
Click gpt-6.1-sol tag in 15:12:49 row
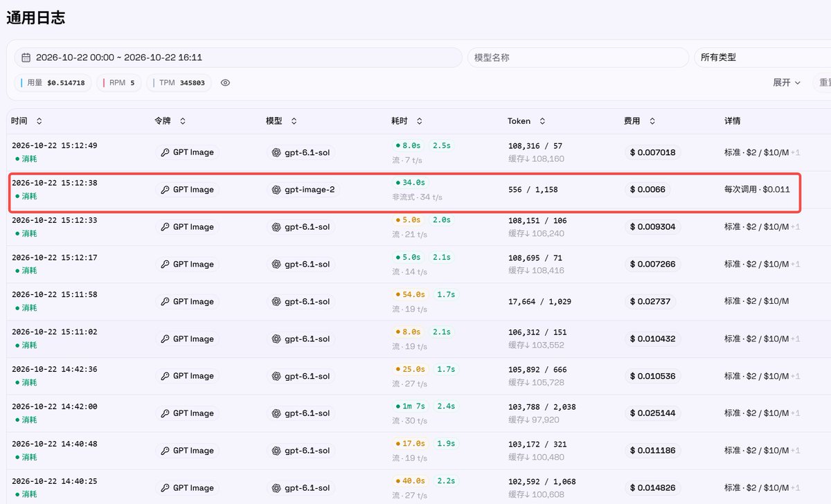[301, 152]
